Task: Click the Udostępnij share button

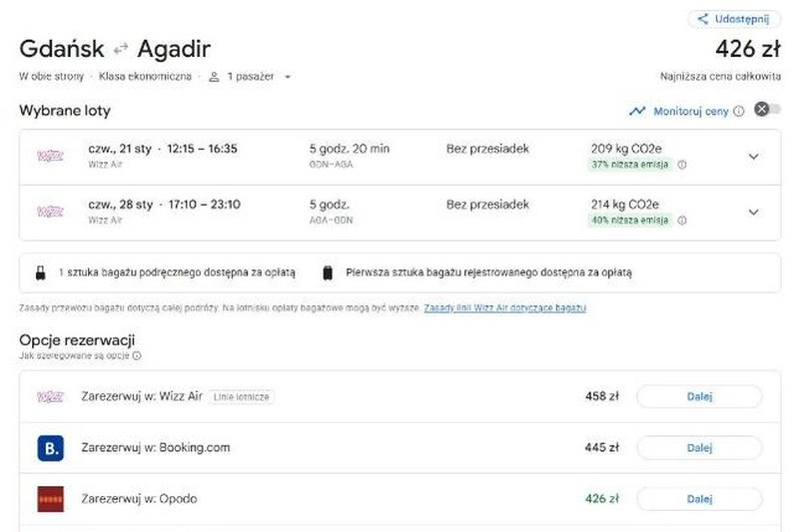Action: [x=734, y=19]
